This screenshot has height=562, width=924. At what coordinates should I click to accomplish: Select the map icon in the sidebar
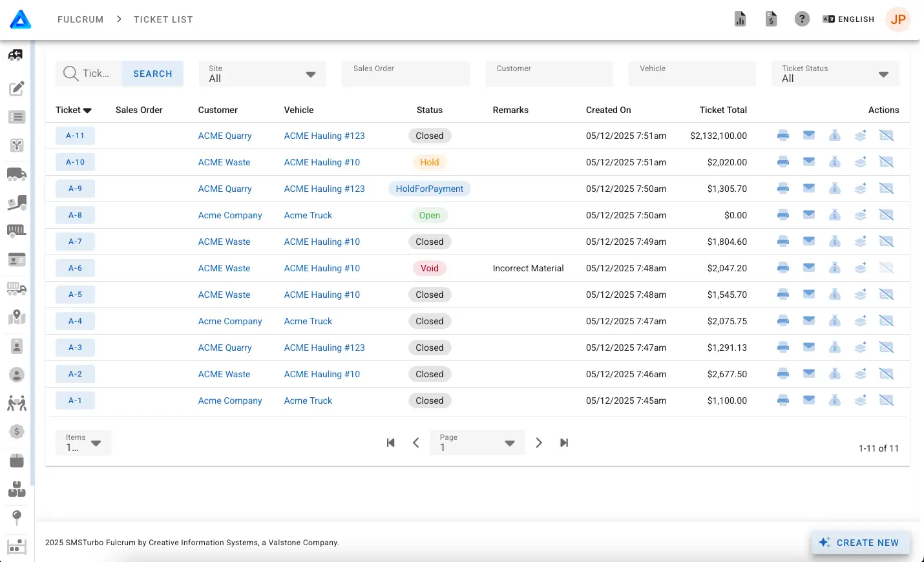pyautogui.click(x=16, y=318)
